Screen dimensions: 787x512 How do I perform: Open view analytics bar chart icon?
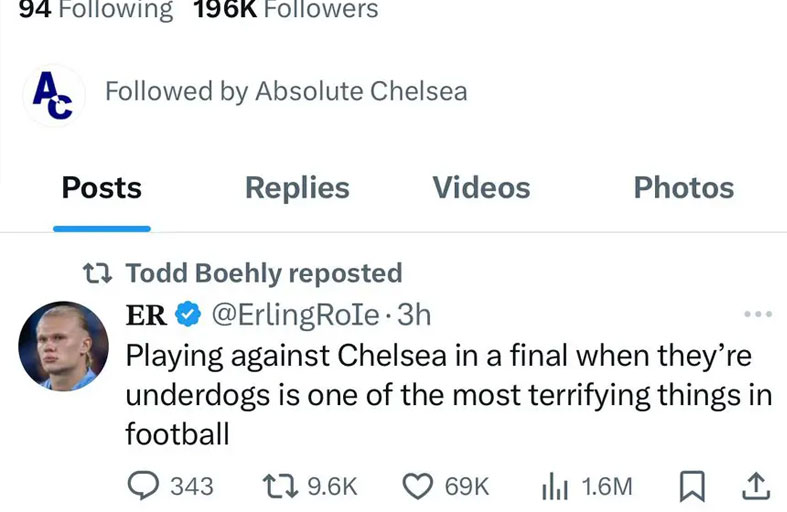click(x=553, y=486)
